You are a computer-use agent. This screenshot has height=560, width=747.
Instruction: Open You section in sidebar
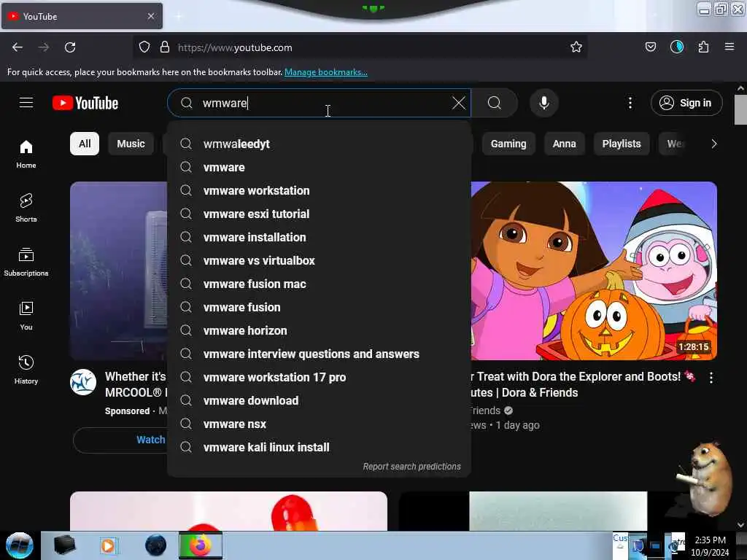(x=26, y=316)
